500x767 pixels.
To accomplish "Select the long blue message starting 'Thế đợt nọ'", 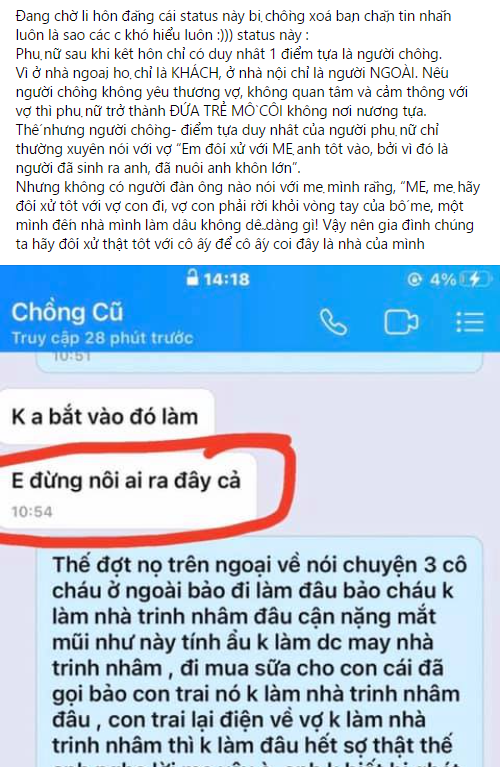I will [x=260, y=652].
